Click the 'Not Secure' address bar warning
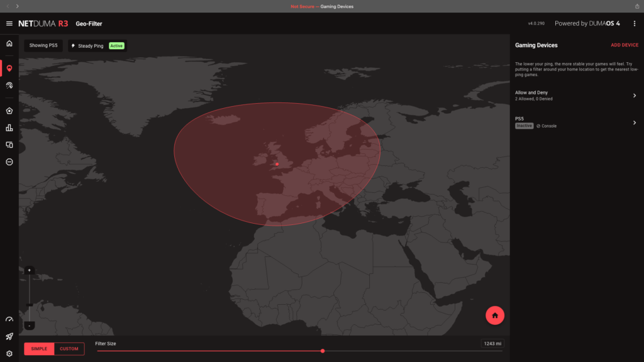 click(303, 6)
